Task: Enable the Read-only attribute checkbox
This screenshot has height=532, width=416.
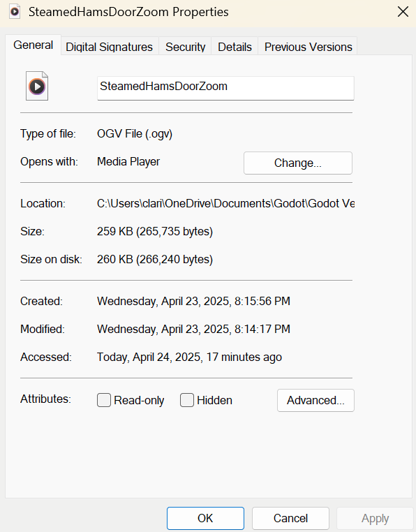Action: point(104,400)
